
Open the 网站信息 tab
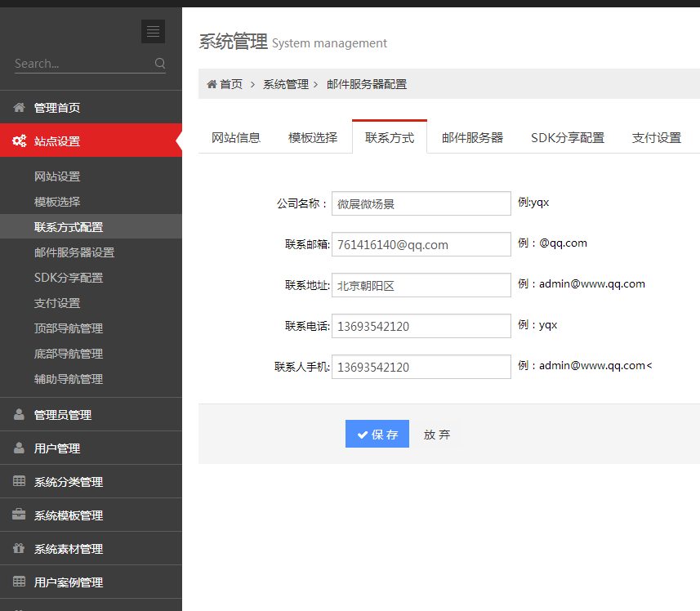(235, 137)
